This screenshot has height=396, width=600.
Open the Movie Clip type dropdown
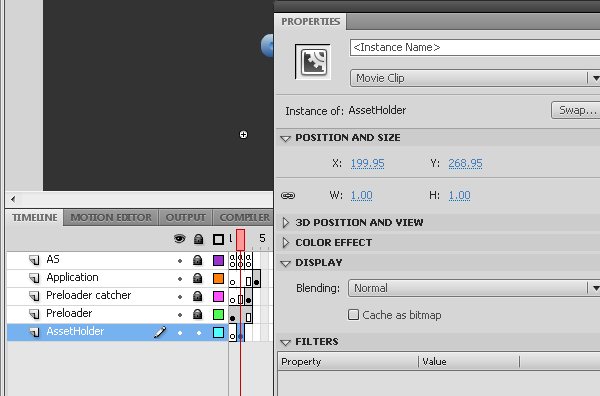(475, 78)
